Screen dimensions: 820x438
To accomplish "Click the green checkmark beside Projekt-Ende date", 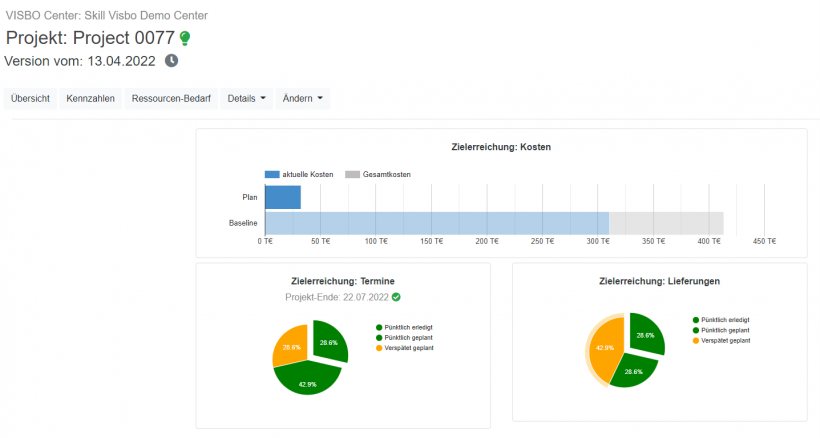I will pos(397,297).
